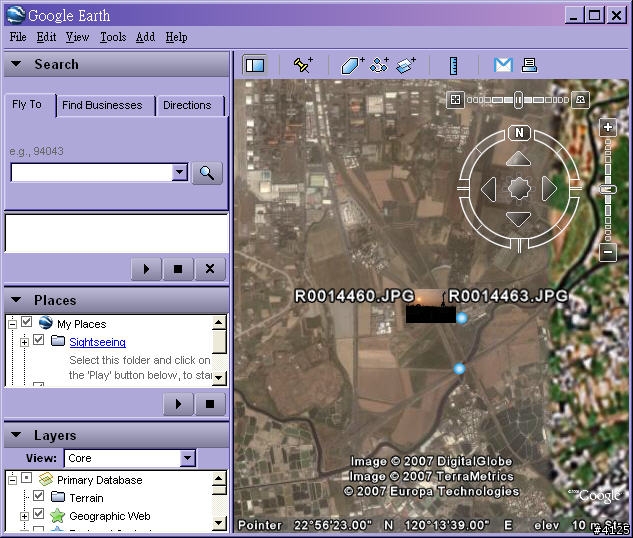Screen dimensions: 633x538
Task: Expand the Sightseeing folder node
Action: coord(25,342)
